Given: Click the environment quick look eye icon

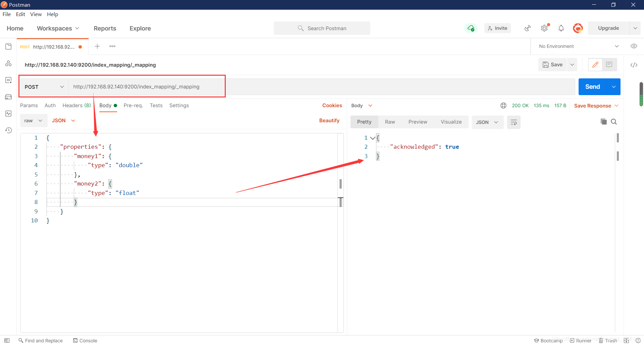Looking at the screenshot, I should click(634, 46).
